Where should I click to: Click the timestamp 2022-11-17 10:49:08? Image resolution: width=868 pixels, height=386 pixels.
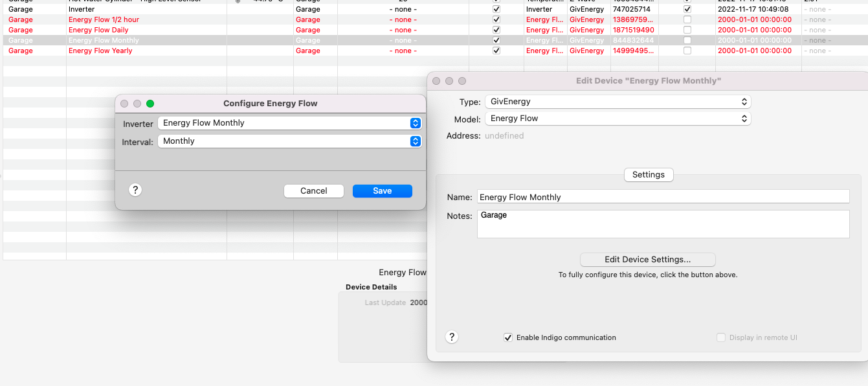(753, 10)
